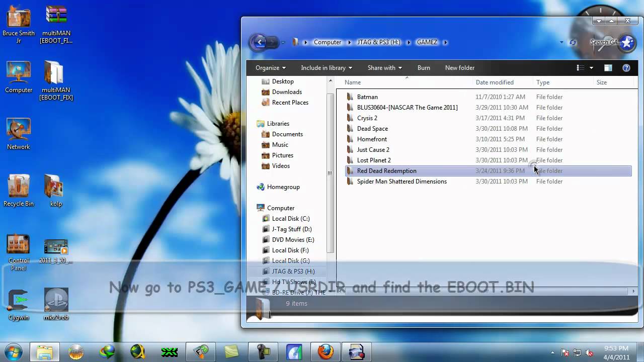Open the view options dropdown arrow

(591, 68)
